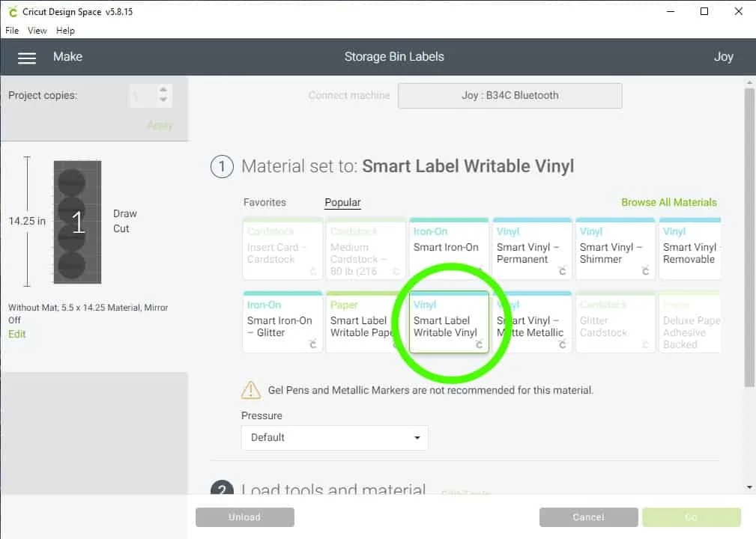The width and height of the screenshot is (756, 539).
Task: Select Smart Vinyl – Permanent material
Action: tap(532, 249)
